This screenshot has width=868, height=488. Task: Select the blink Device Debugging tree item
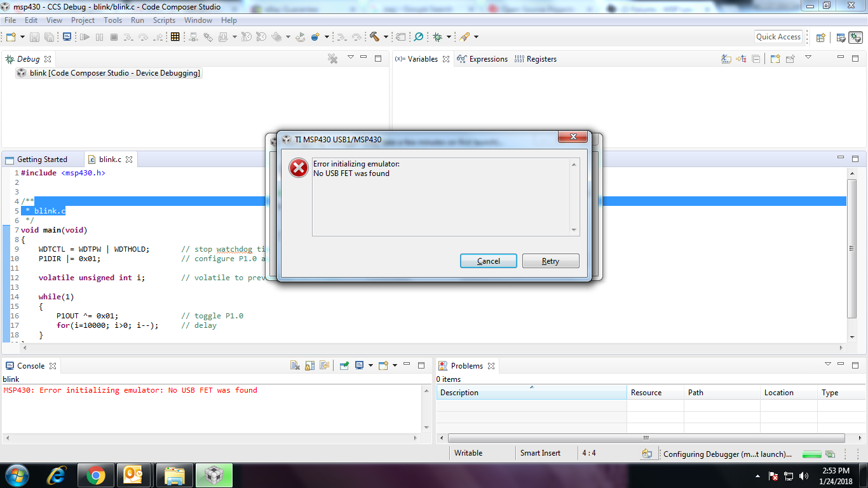click(108, 73)
